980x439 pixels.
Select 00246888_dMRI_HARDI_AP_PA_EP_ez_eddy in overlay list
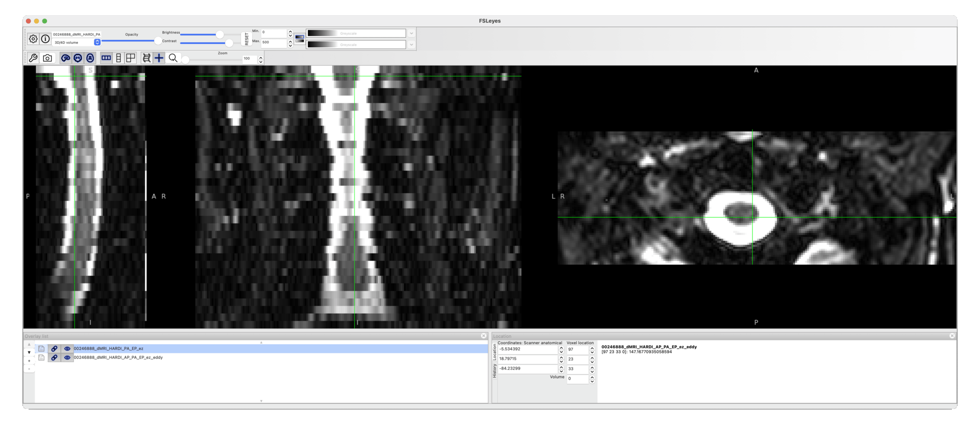pos(118,357)
